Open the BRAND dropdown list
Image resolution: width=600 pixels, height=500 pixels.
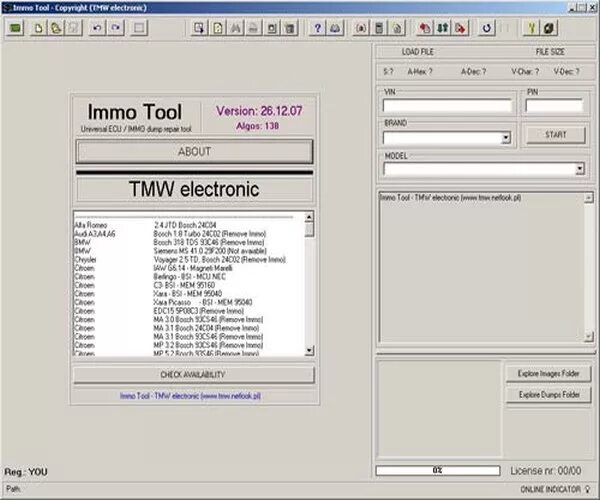(x=506, y=138)
